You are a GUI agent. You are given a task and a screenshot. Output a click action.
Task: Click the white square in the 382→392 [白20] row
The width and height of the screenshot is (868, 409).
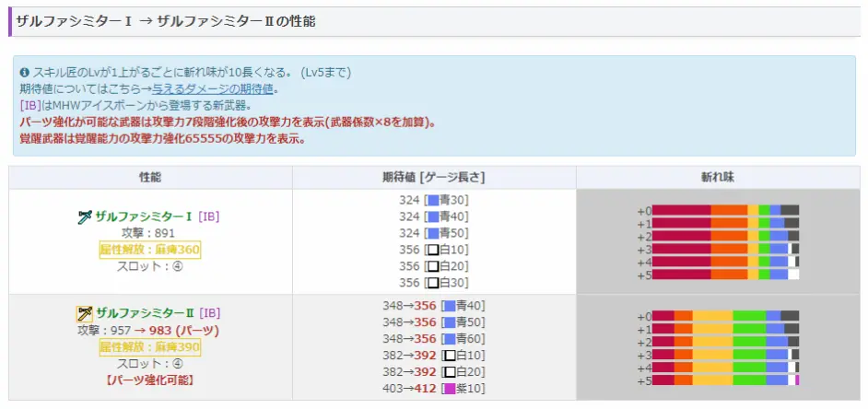coord(450,372)
